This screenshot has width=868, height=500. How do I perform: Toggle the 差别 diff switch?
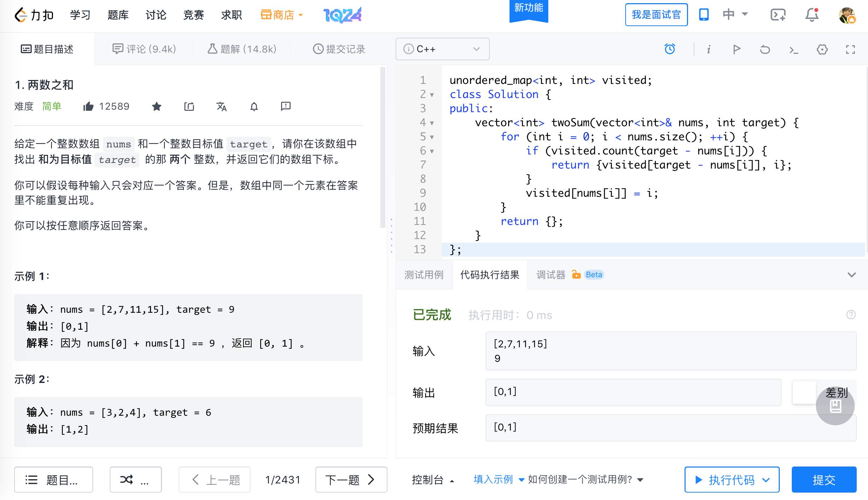coord(804,392)
